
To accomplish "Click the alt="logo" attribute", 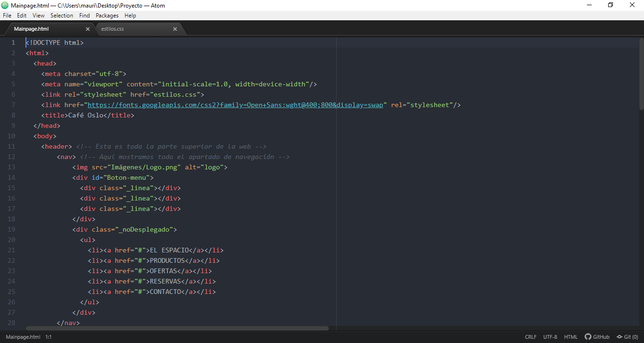I will pos(204,167).
